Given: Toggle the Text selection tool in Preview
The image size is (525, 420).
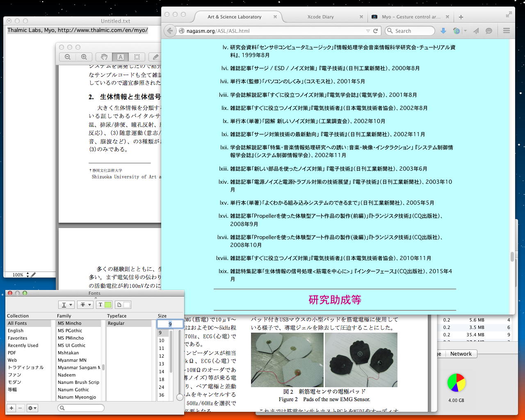Looking at the screenshot, I should [121, 57].
